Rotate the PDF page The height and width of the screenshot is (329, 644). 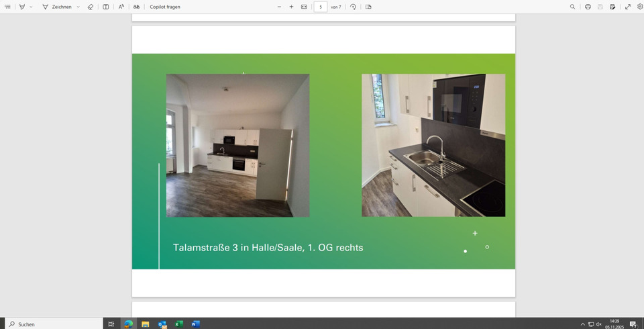click(x=354, y=7)
